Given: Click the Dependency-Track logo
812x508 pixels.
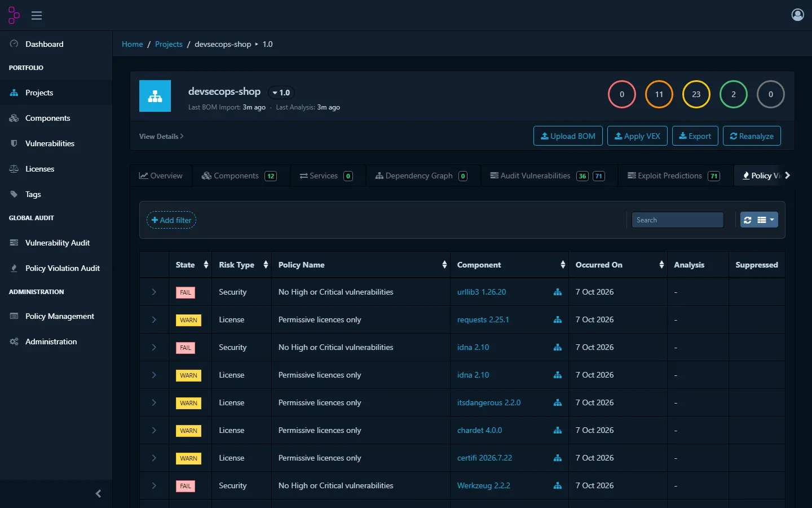Looking at the screenshot, I should click(14, 15).
